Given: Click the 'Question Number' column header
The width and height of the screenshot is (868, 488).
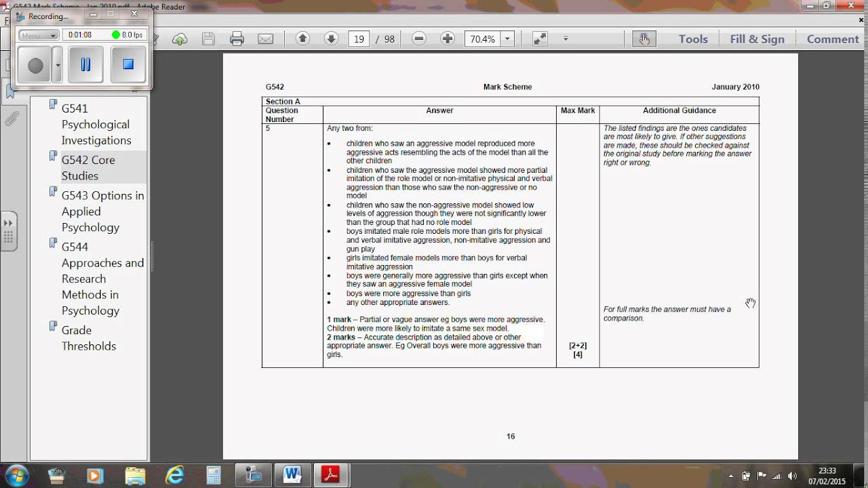Looking at the screenshot, I should [x=281, y=115].
